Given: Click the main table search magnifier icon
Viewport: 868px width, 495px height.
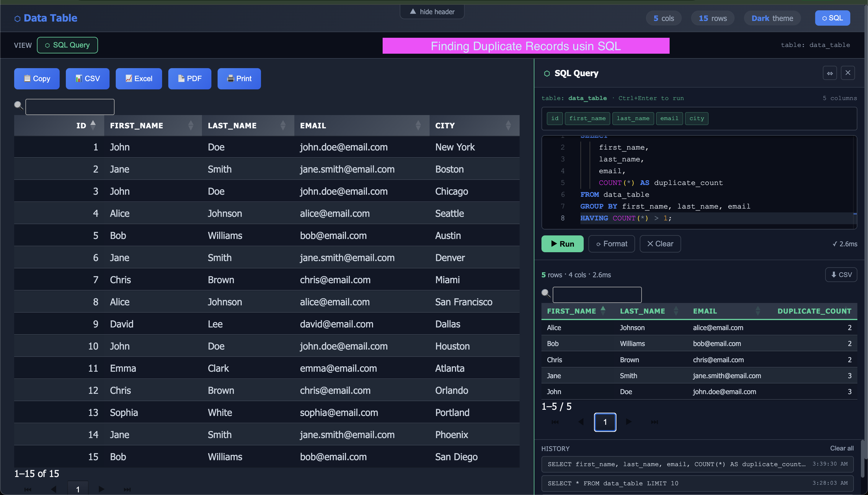Looking at the screenshot, I should (x=19, y=106).
